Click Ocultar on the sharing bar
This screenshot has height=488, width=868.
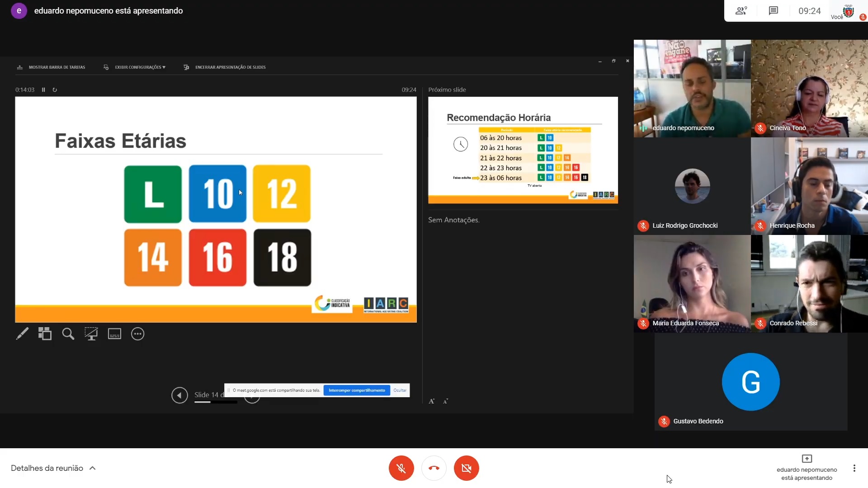[400, 390]
